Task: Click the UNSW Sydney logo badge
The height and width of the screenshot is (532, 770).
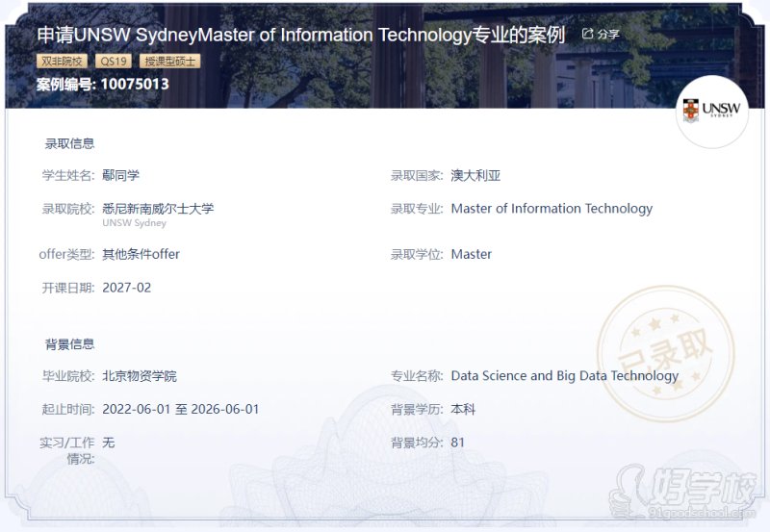Action: click(712, 112)
